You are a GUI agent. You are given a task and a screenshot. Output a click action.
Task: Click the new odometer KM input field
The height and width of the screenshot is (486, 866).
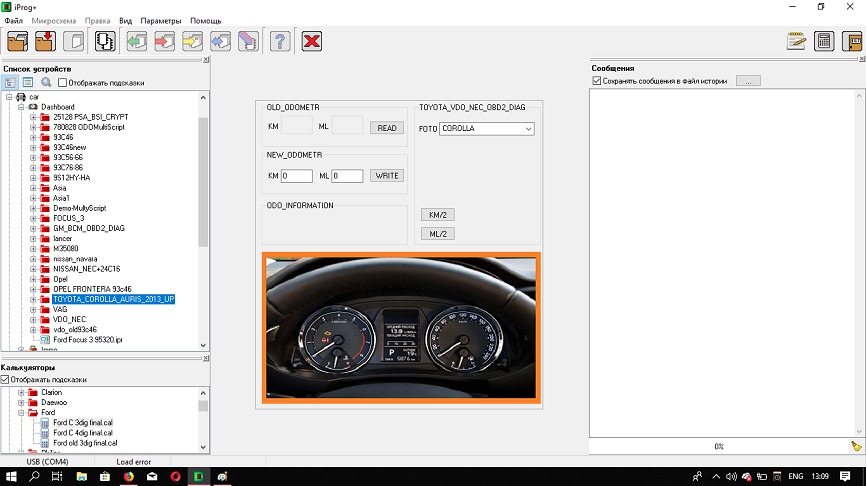(x=297, y=176)
